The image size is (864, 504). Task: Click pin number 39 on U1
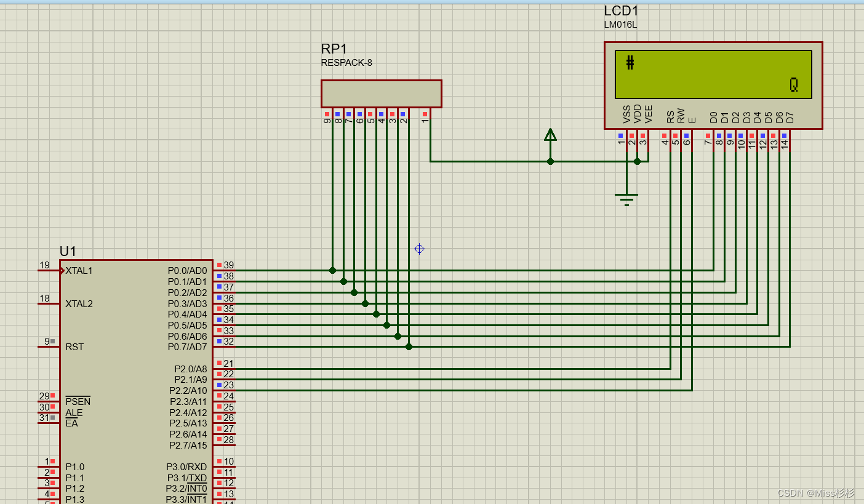click(229, 265)
